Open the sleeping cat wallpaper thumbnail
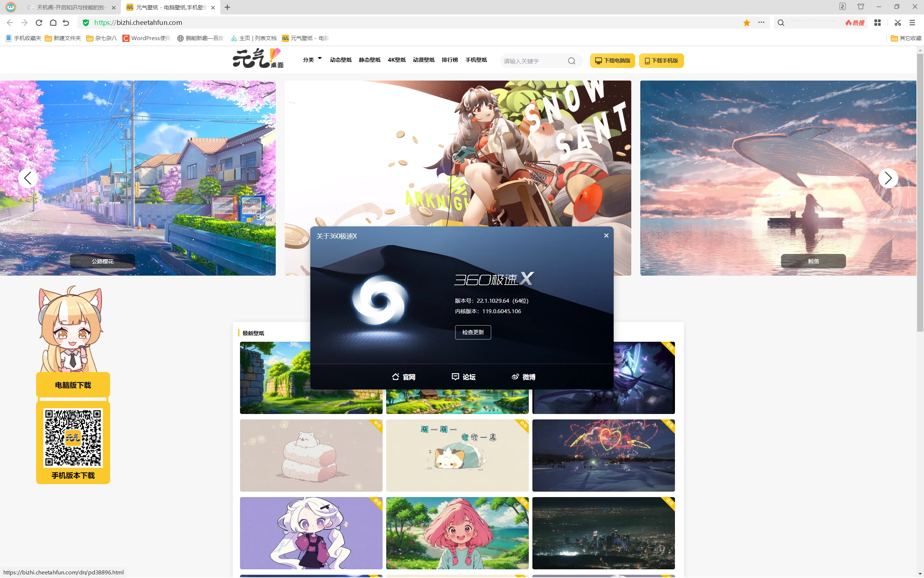 pos(457,455)
